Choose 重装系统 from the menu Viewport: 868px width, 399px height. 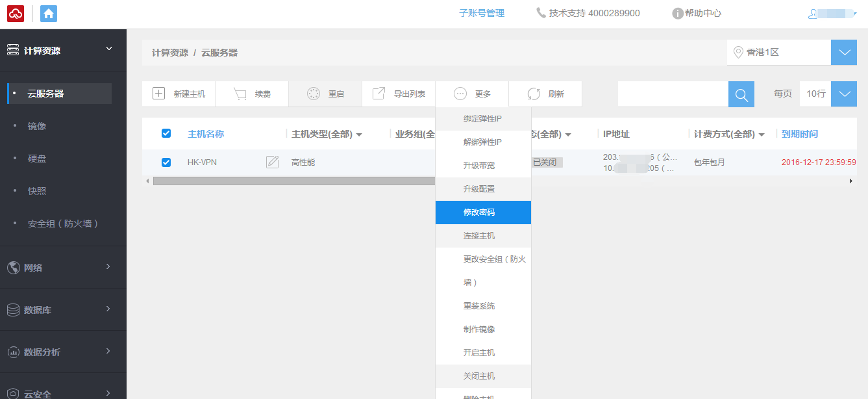pos(483,306)
